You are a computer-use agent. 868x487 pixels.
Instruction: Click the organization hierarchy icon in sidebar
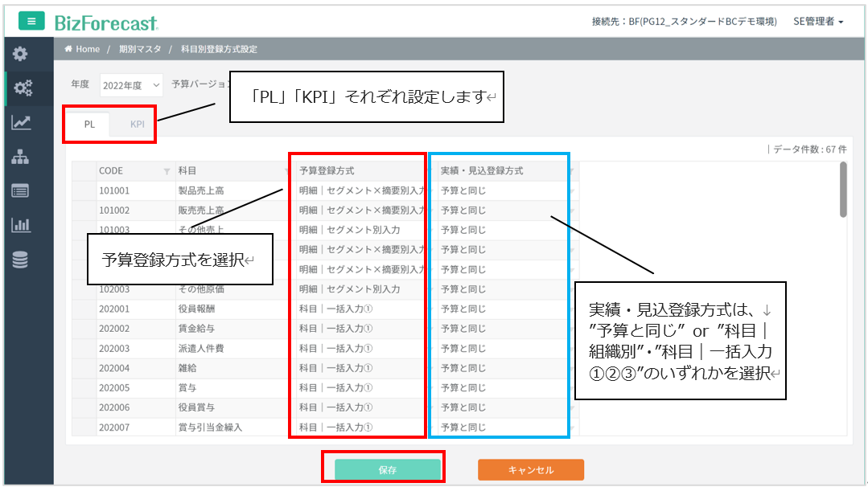tap(20, 158)
